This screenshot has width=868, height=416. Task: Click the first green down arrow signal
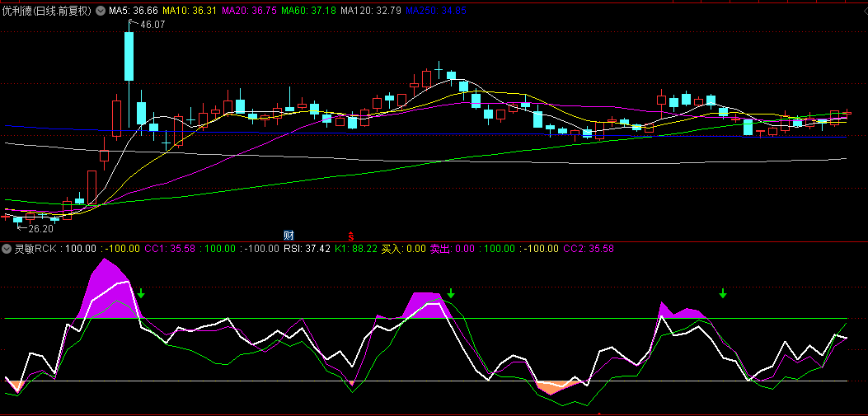(141, 293)
